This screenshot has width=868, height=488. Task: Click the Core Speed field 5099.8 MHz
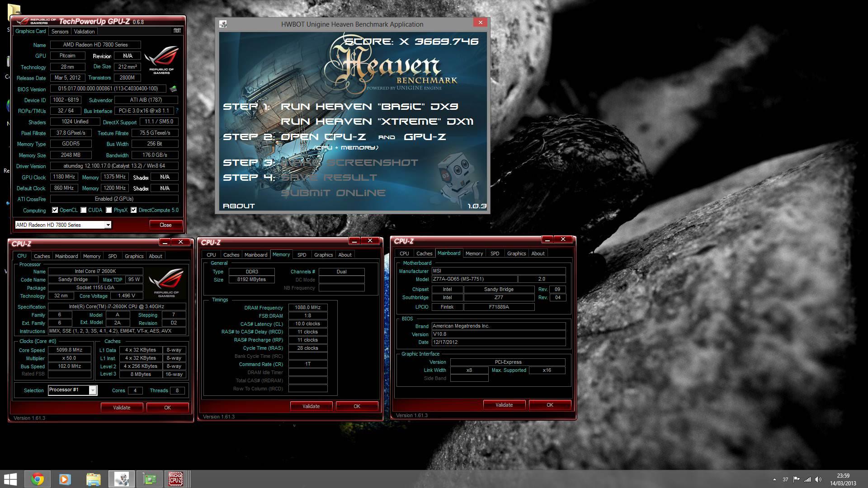(x=70, y=350)
